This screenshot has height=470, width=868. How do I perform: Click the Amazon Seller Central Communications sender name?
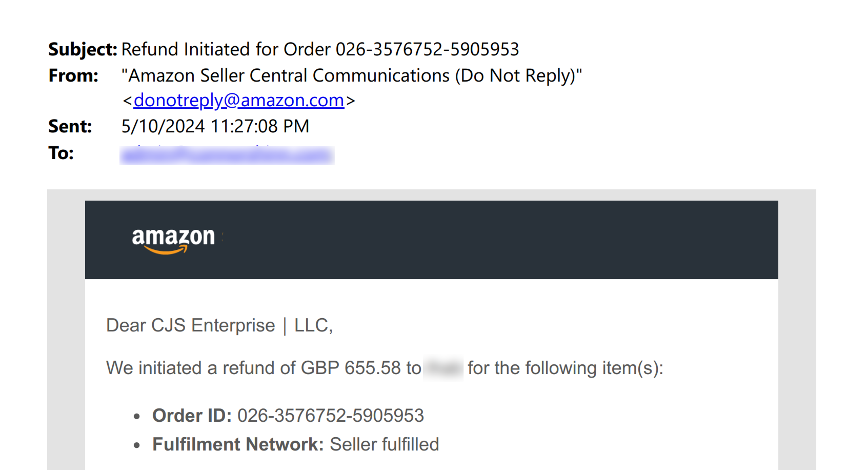point(351,75)
